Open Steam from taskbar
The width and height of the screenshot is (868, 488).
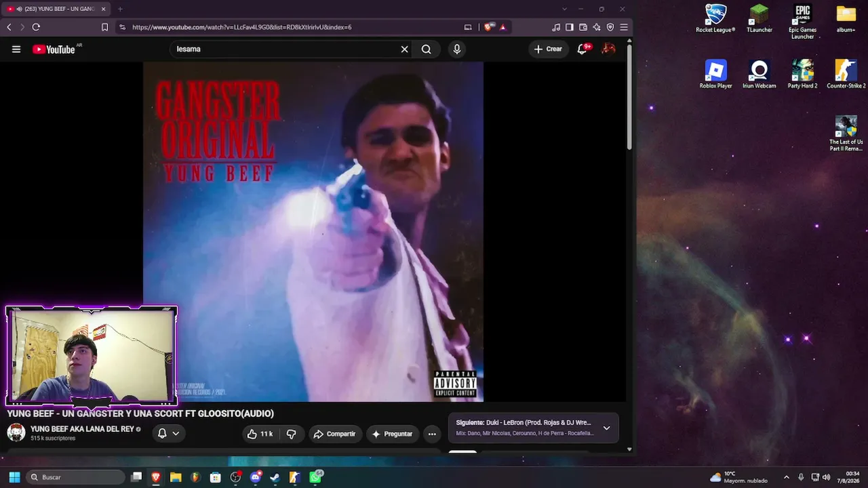point(275,477)
